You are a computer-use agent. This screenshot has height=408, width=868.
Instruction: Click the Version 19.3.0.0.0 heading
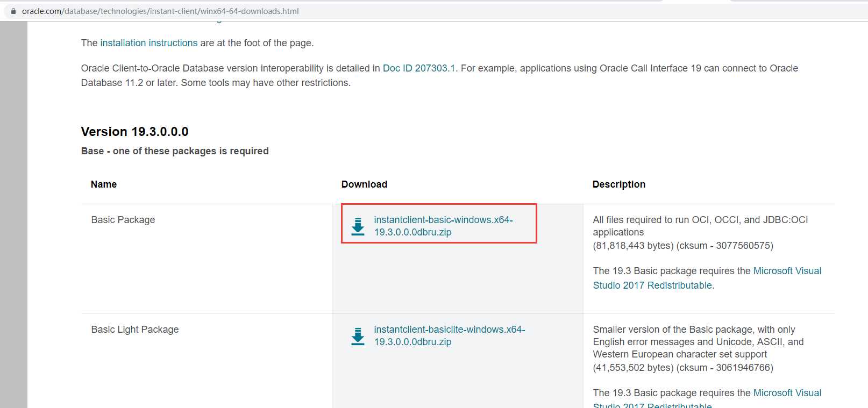(135, 132)
